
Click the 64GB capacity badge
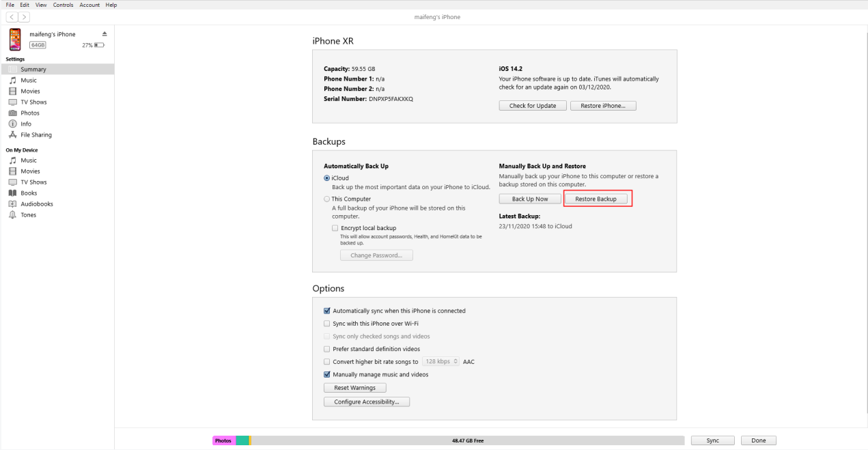[x=38, y=45]
